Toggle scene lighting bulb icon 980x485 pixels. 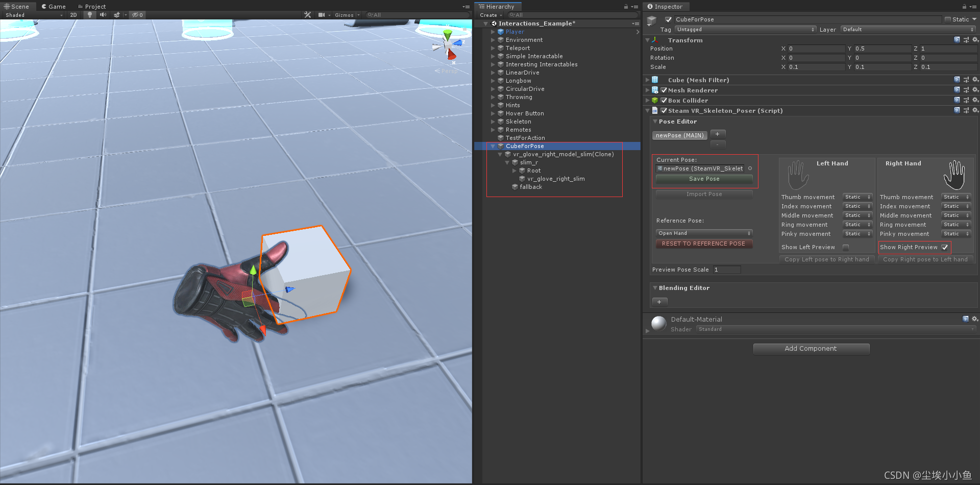pos(90,15)
